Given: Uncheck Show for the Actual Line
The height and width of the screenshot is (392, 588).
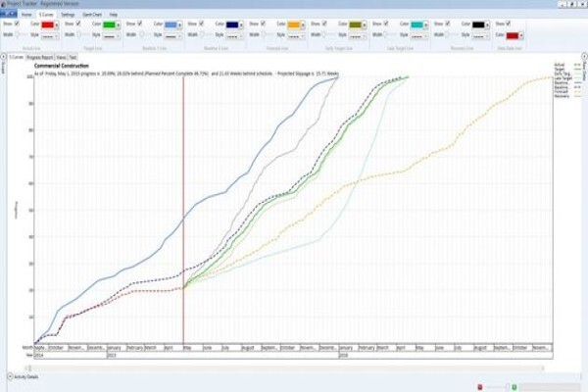Looking at the screenshot, I should pyautogui.click(x=17, y=24).
